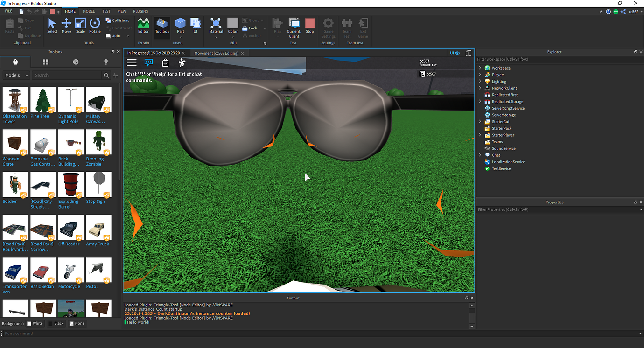This screenshot has width=644, height=348.
Task: Activate the Move tool
Action: click(x=66, y=26)
